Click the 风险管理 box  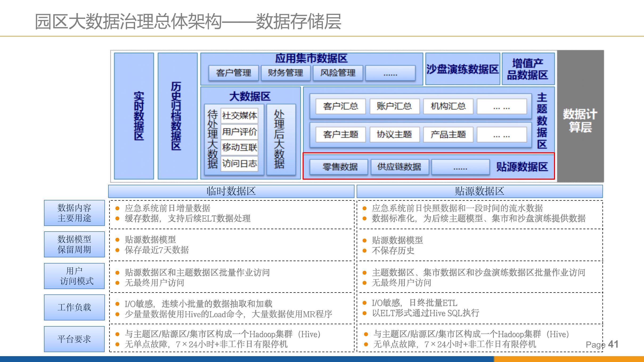[x=338, y=73]
